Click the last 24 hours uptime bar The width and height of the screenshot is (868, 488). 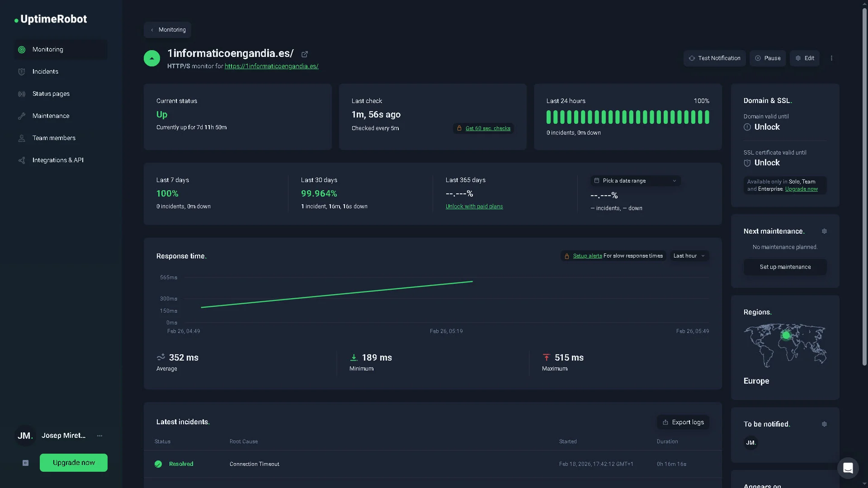tap(628, 117)
